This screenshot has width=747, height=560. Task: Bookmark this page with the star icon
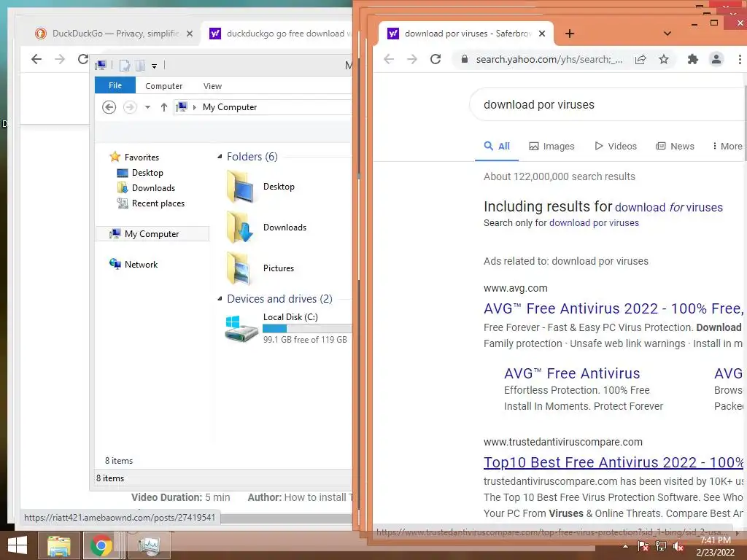point(664,59)
